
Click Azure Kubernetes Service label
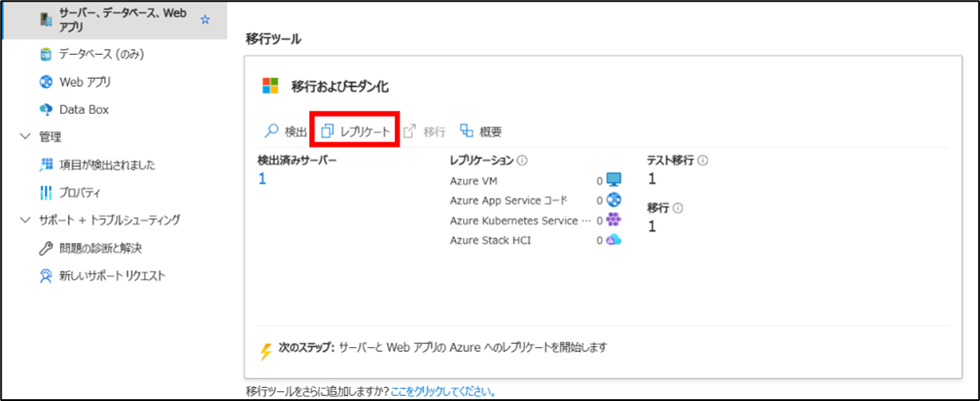[520, 221]
